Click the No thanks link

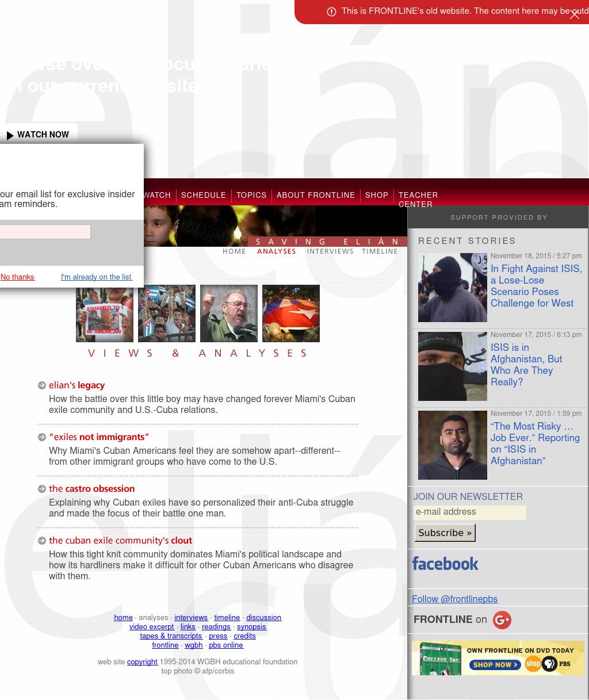coord(17,277)
